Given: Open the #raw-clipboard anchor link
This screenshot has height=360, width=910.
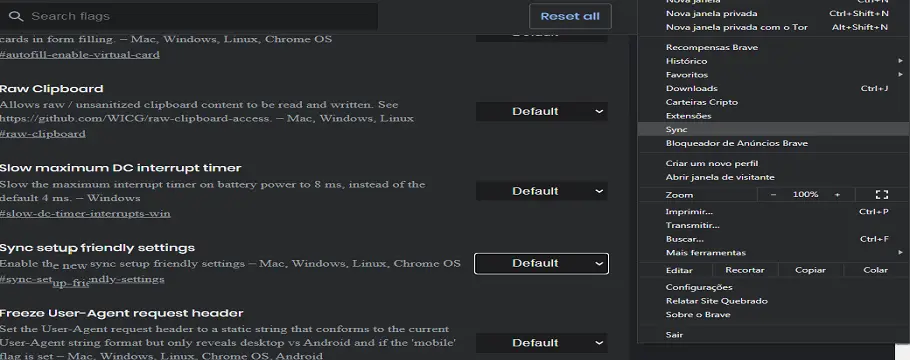Looking at the screenshot, I should 43,134.
